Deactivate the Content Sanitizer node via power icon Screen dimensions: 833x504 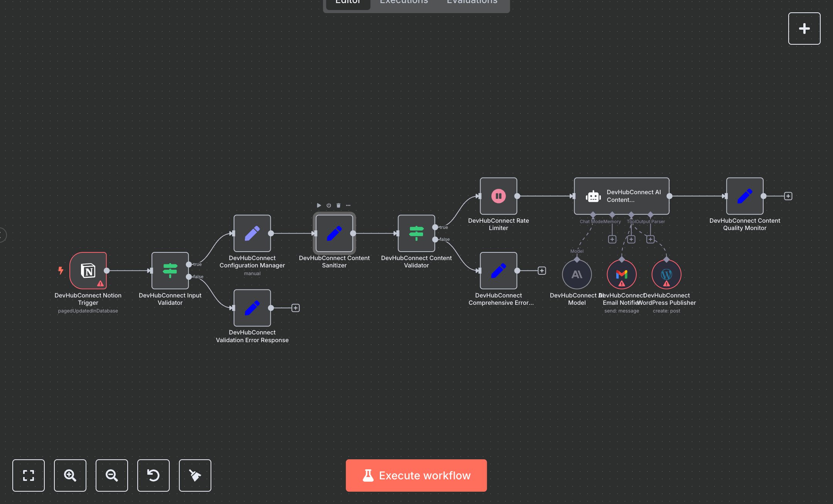click(329, 205)
